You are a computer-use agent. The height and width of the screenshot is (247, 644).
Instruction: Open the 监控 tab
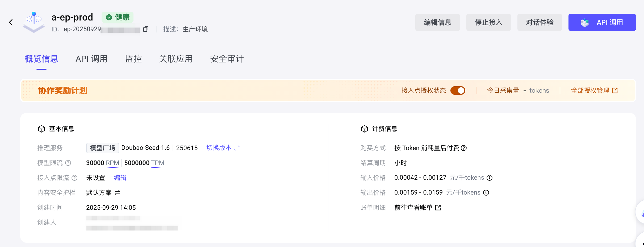[x=133, y=59]
